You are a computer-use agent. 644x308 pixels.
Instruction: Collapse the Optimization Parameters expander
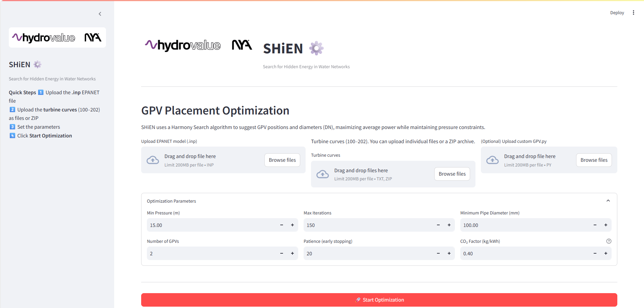tap(608, 201)
